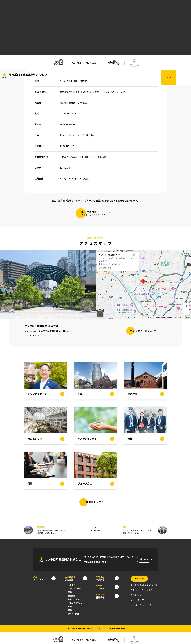Click building photo in access map section
Image resolution: width=191 pixels, height=644 pixels.
tap(48, 284)
